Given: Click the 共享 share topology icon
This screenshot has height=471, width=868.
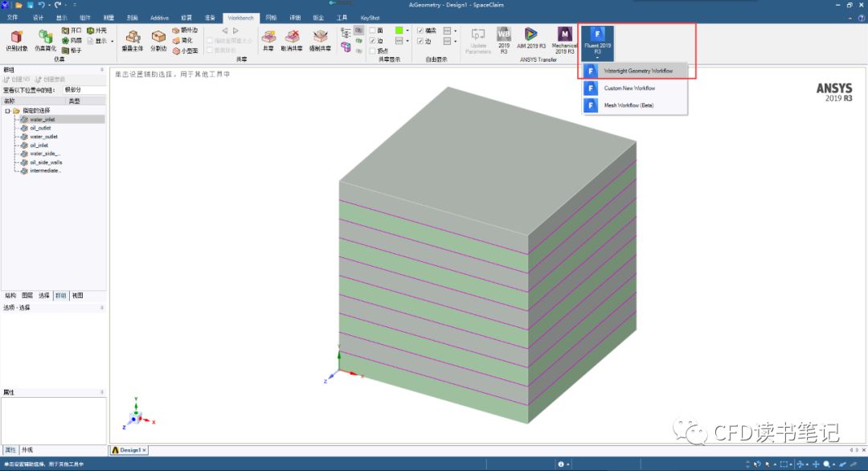Looking at the screenshot, I should click(268, 37).
